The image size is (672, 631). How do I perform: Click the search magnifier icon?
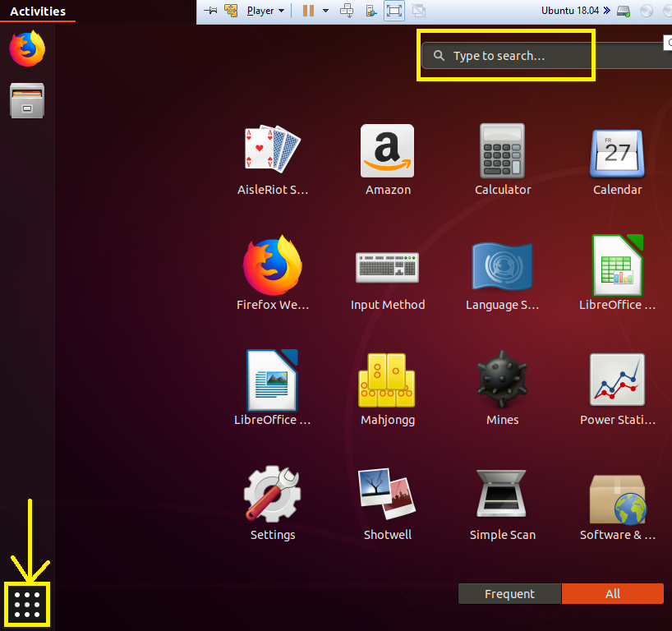point(439,55)
